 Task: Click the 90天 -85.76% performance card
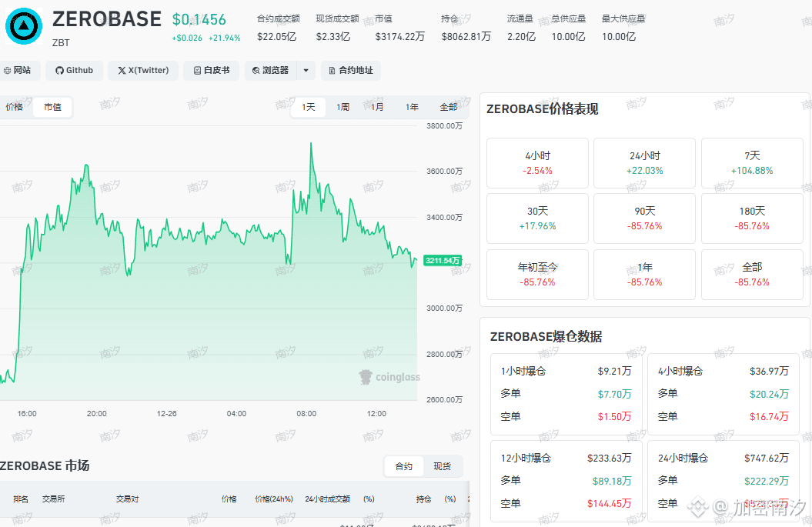click(x=645, y=218)
